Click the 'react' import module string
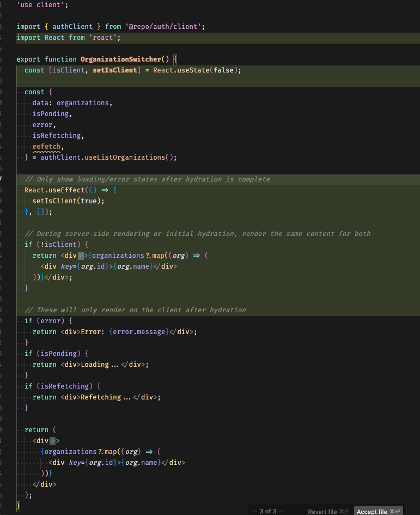 [104, 38]
